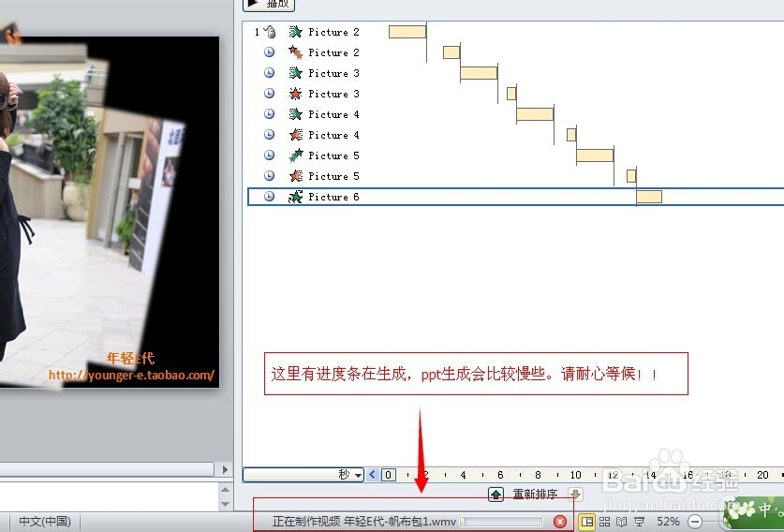Viewport: 784px width, 532px height.
Task: Cancel video creation with the red X button
Action: 560,522
